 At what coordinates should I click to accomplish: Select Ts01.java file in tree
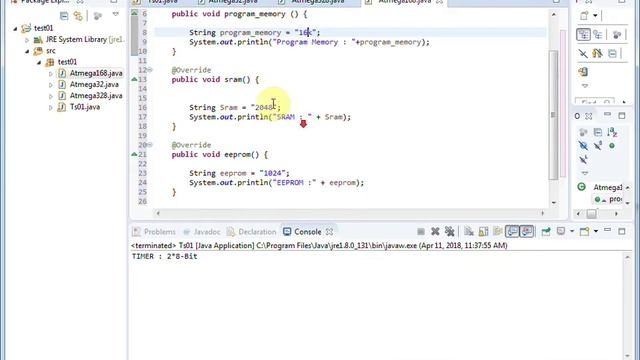pos(85,107)
